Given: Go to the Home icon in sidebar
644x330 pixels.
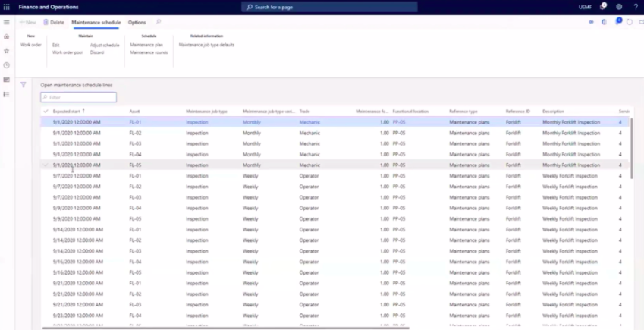Looking at the screenshot, I should [7, 36].
